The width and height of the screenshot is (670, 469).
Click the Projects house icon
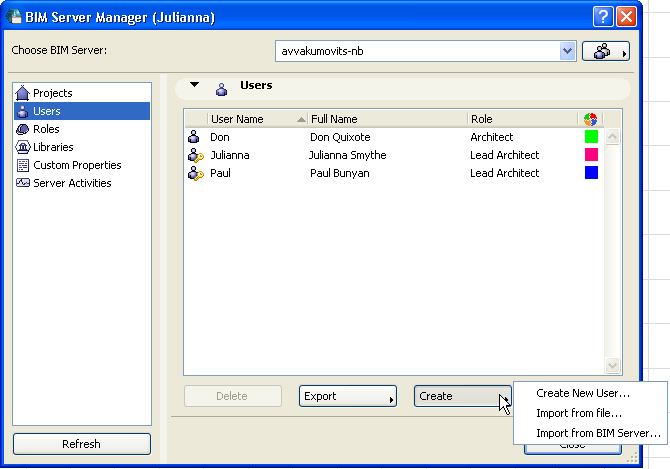(22, 93)
